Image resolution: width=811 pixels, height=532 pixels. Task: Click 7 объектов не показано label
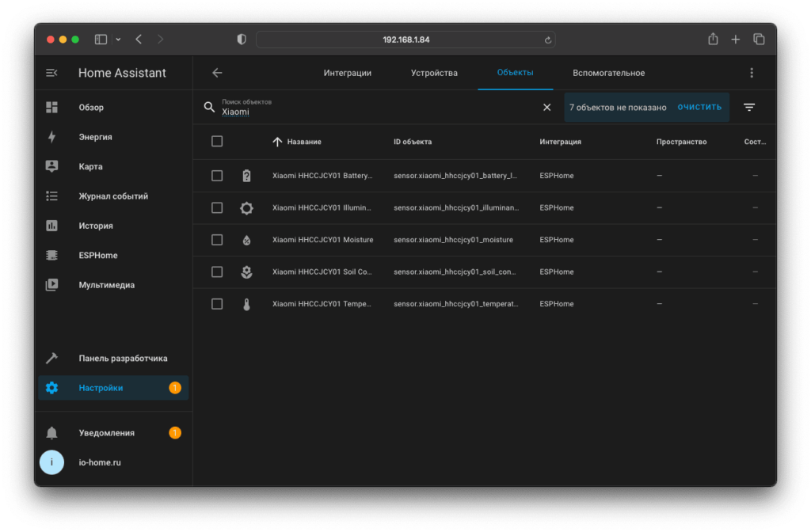tap(618, 107)
